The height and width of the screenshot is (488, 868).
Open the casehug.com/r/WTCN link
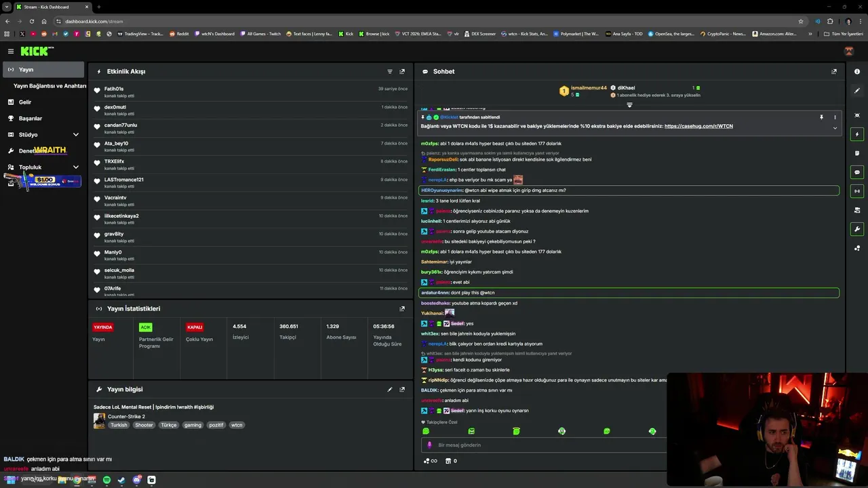tap(698, 126)
